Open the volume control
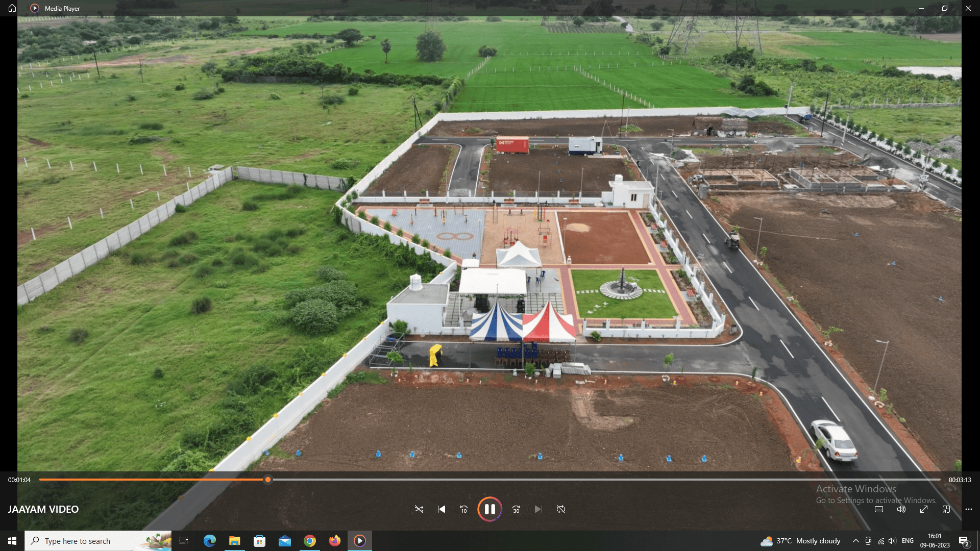Viewport: 980px width, 551px height. [901, 509]
